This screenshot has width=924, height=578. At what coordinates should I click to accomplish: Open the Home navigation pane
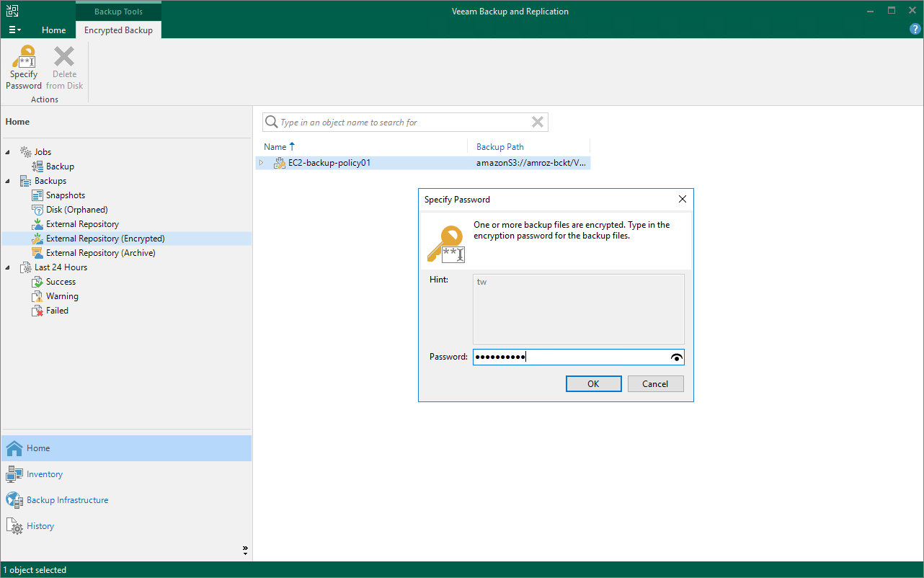pyautogui.click(x=126, y=448)
